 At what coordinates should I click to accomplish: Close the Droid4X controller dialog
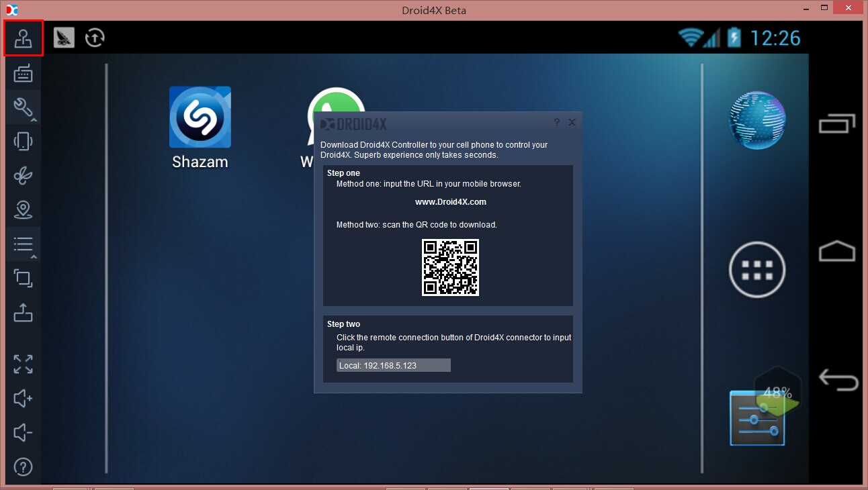tap(572, 122)
